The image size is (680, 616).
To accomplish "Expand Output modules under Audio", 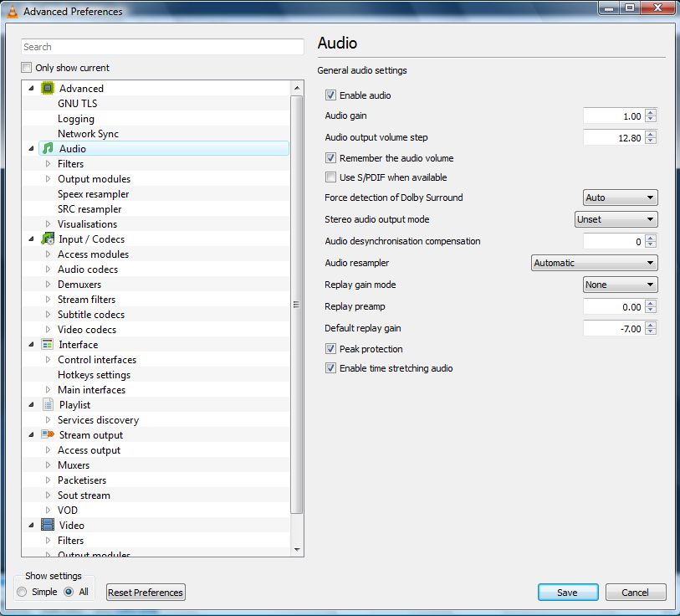I will point(48,178).
